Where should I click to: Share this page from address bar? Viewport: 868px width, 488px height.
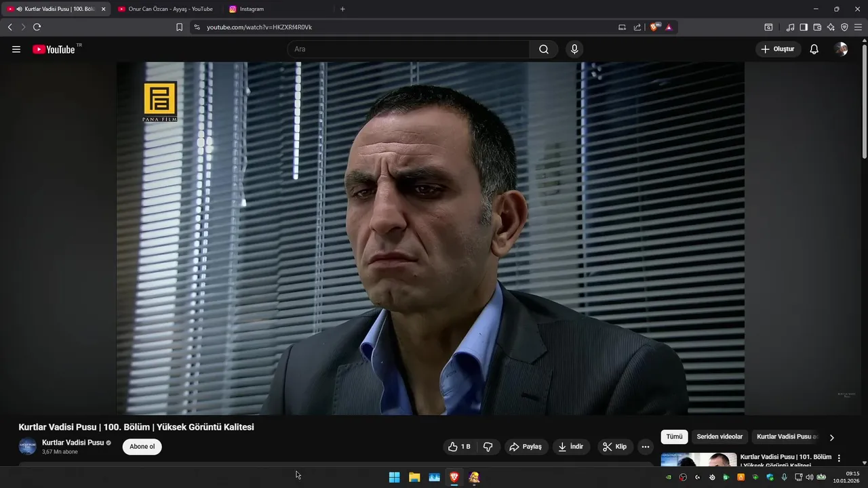click(637, 27)
